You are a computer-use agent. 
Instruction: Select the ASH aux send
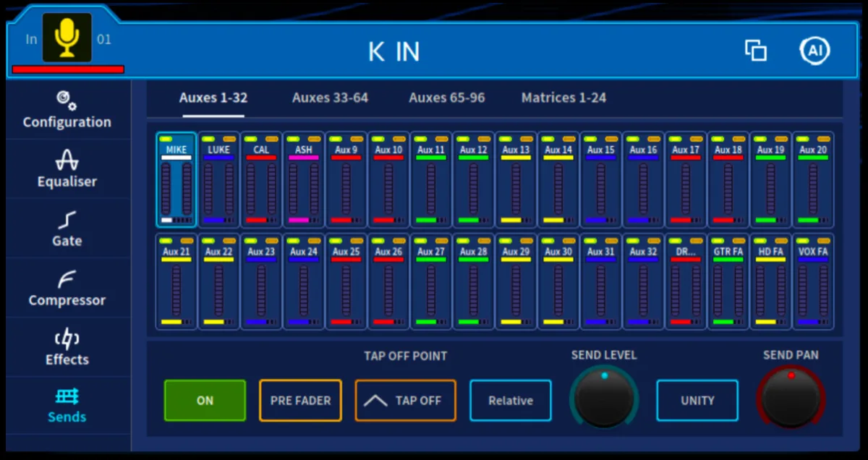tap(304, 180)
